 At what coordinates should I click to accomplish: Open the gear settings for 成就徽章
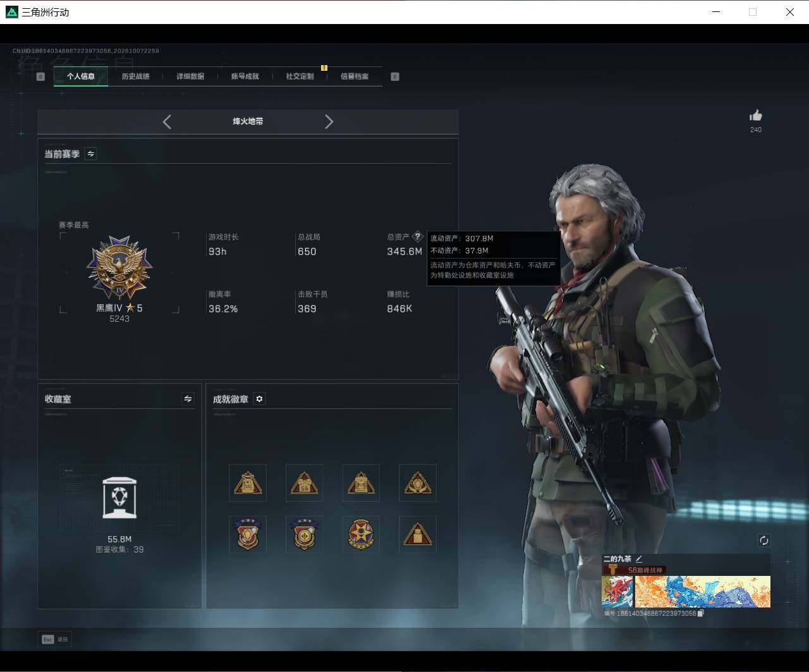click(x=259, y=399)
